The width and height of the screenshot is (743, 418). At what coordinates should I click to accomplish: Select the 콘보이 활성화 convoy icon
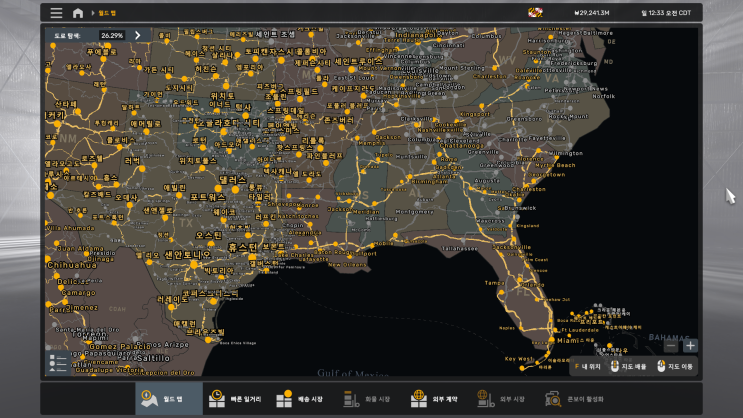(x=553, y=399)
